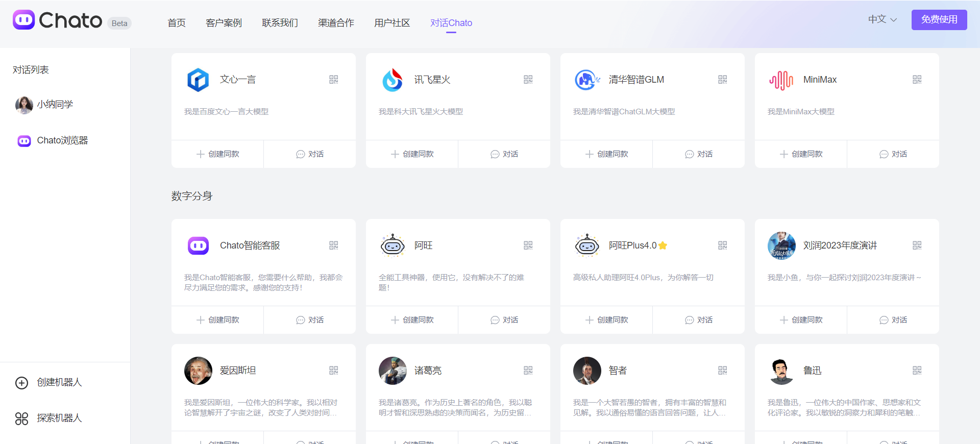
Task: Click the QR code icon on MiniMax card
Action: [917, 80]
